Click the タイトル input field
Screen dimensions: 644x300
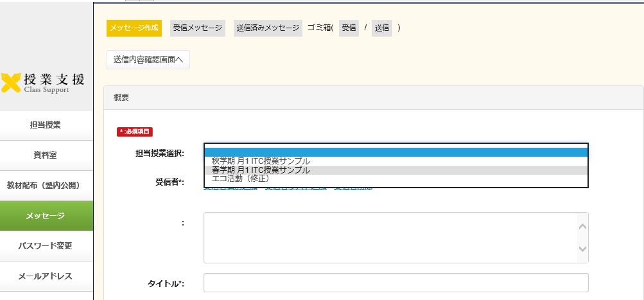click(396, 283)
